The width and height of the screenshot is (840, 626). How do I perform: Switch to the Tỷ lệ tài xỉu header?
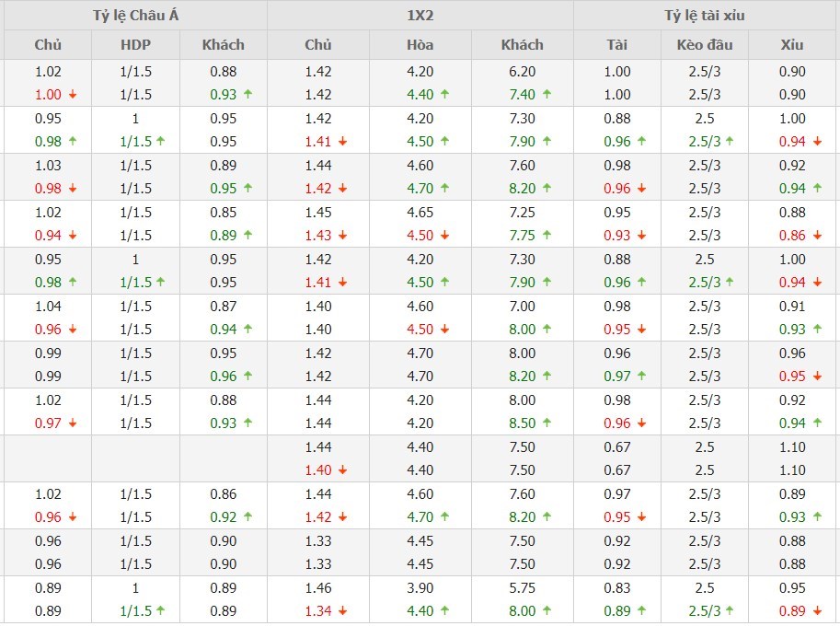[x=705, y=16]
